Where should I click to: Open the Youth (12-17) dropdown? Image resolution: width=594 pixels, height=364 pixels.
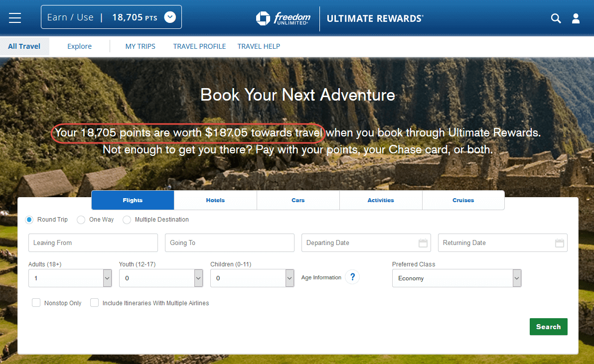(x=161, y=278)
